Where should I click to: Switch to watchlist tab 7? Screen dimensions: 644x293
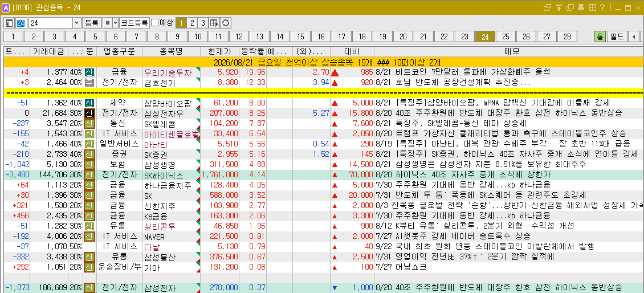pyautogui.click(x=136, y=36)
